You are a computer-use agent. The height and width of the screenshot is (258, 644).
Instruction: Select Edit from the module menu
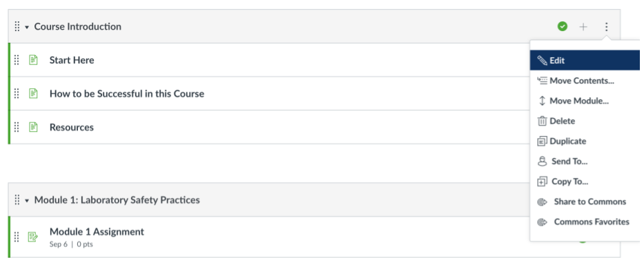[585, 61]
